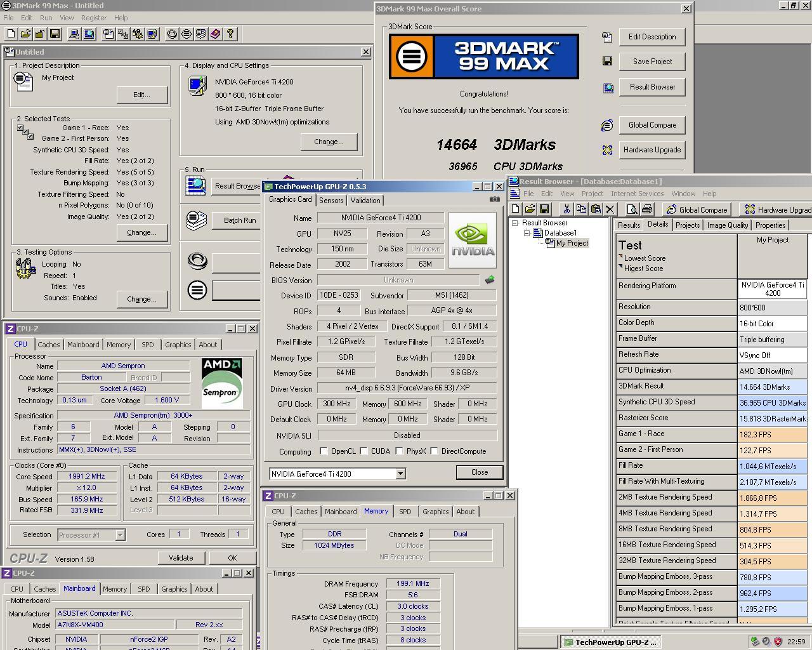Click the Print Preview icon in Result Browser

tap(632, 209)
